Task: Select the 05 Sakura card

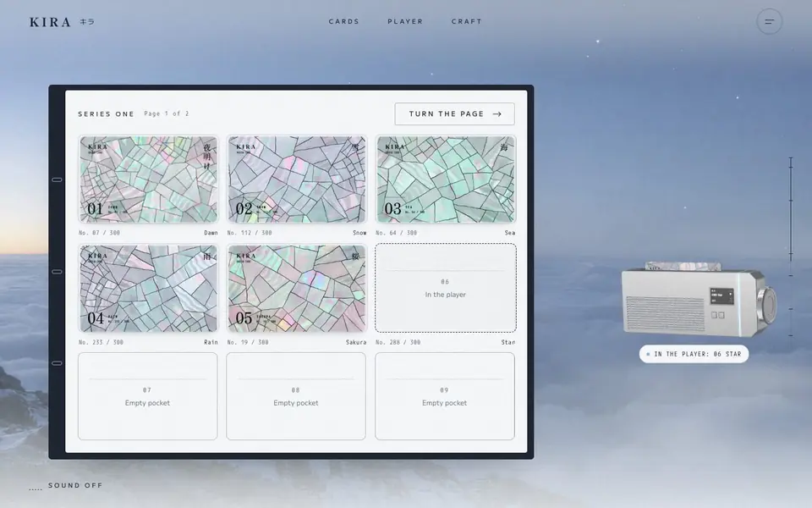Action: pyautogui.click(x=297, y=288)
